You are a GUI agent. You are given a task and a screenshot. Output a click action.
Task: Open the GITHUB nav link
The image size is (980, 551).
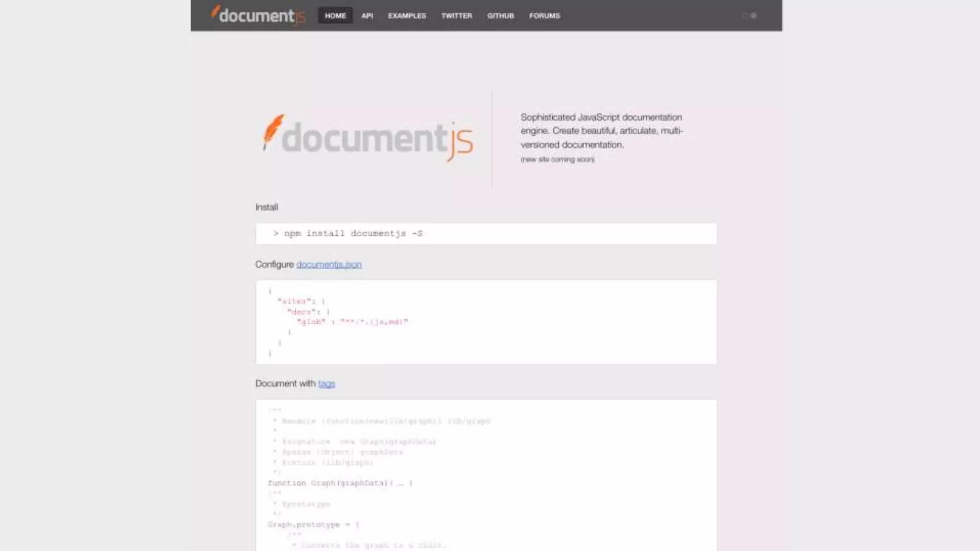click(x=501, y=16)
